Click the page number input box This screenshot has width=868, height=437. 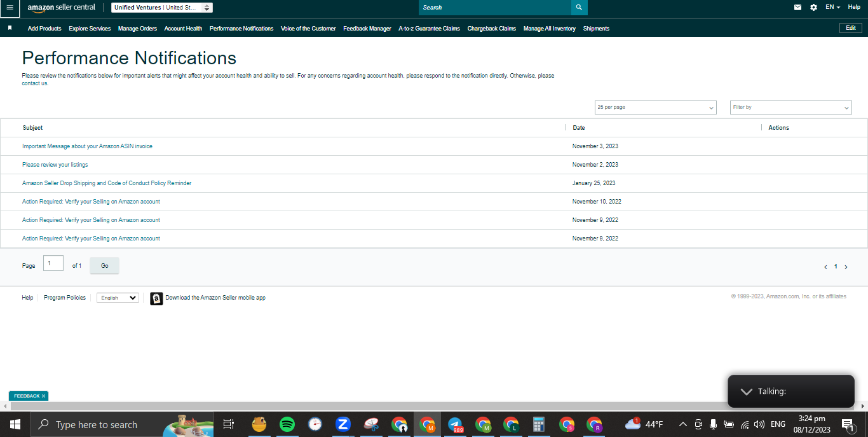click(x=53, y=263)
